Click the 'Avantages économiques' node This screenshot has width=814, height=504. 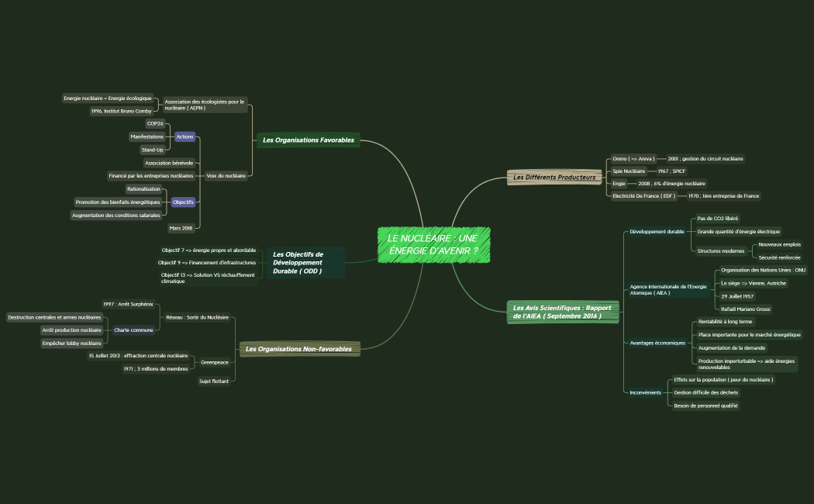(x=657, y=343)
